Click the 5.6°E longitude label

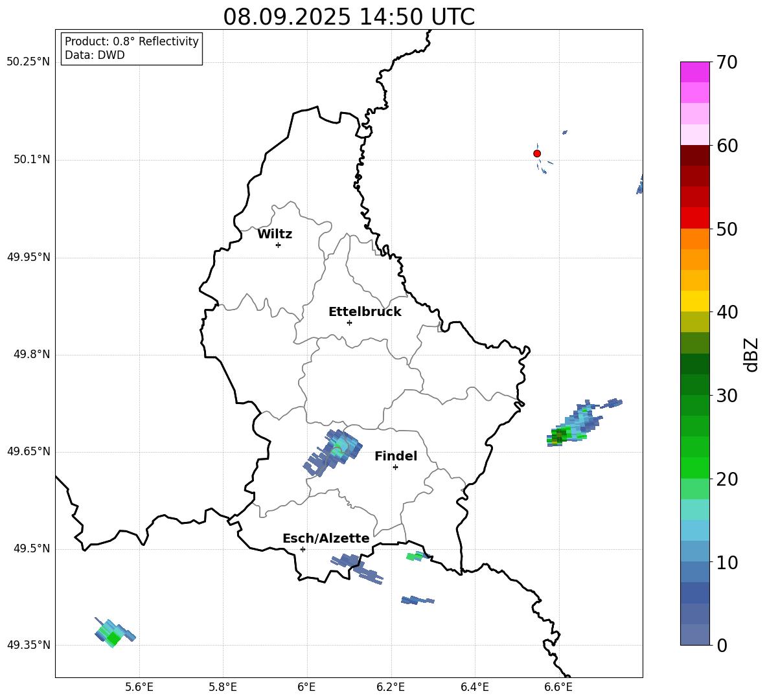139,687
